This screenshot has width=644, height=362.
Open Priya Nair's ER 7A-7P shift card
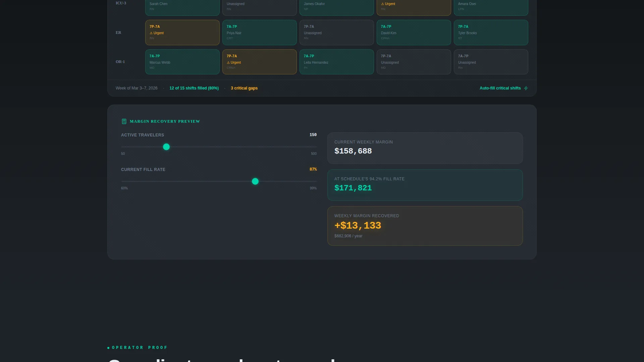click(260, 33)
